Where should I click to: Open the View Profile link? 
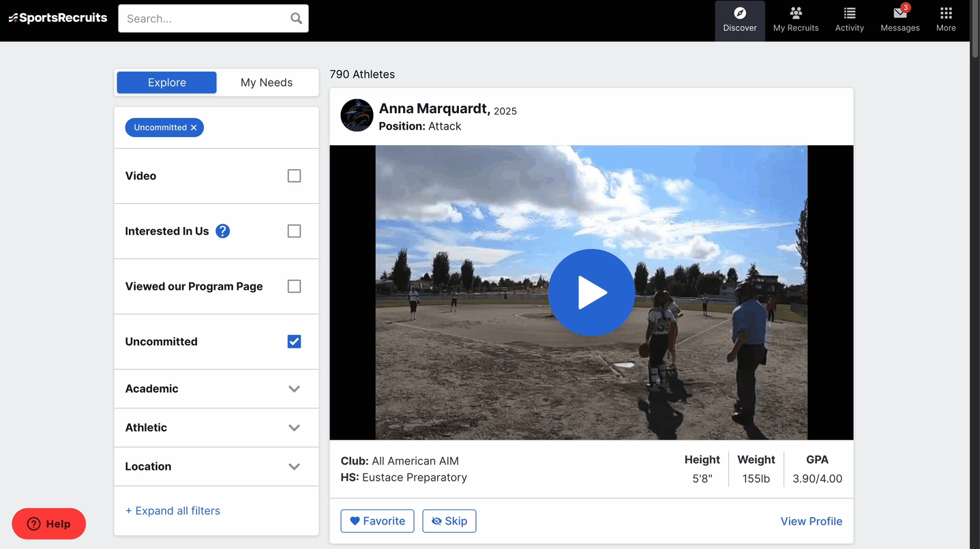click(x=811, y=521)
